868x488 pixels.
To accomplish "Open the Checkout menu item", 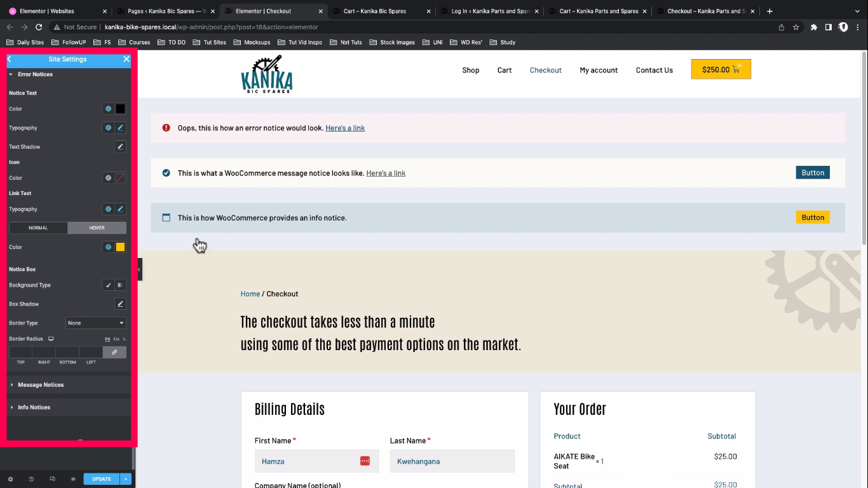I will tap(546, 70).
